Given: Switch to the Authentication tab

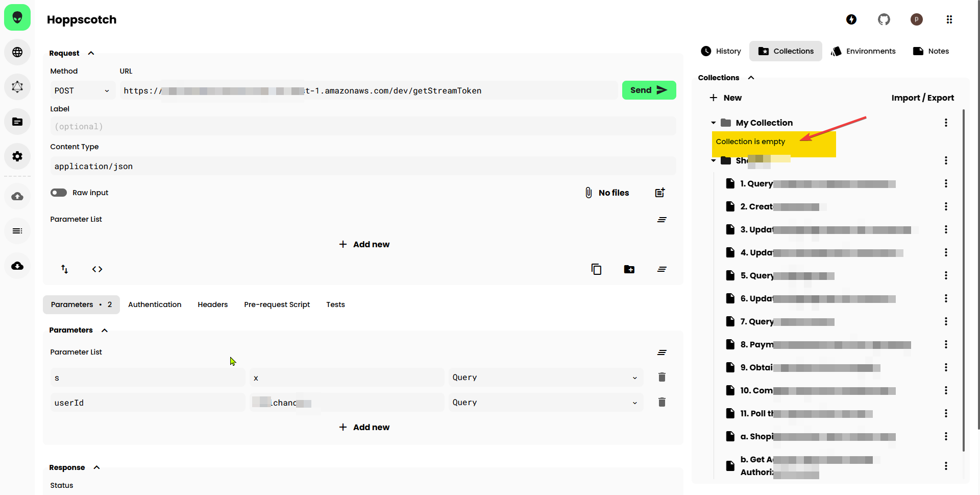Looking at the screenshot, I should tap(155, 304).
